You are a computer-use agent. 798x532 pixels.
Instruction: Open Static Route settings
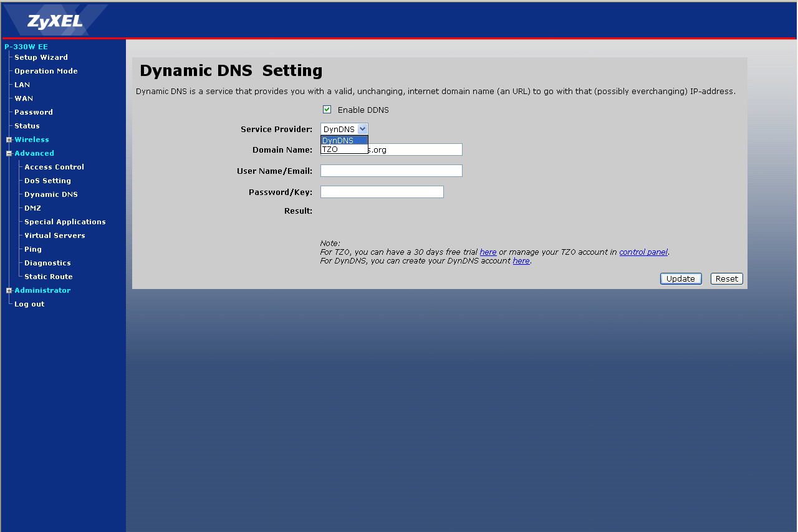(49, 277)
